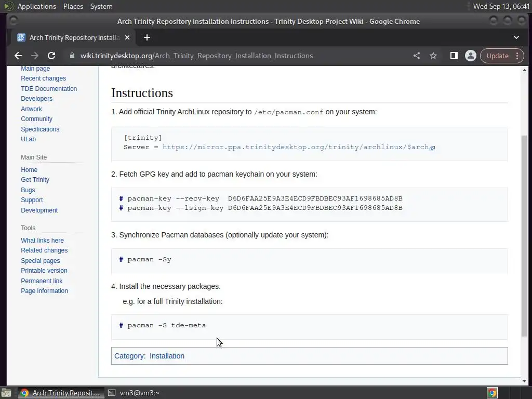Image resolution: width=532 pixels, height=399 pixels.
Task: Click the page scrollbar down arrow
Action: [x=524, y=381]
